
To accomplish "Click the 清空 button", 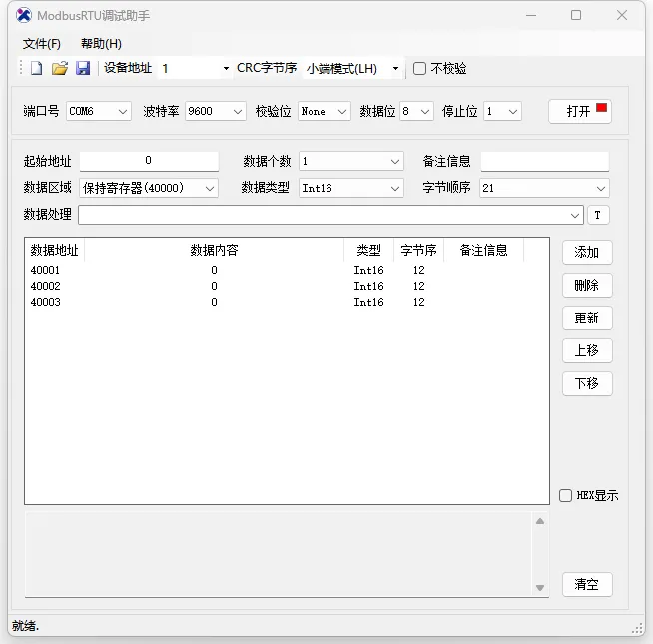I will [587, 584].
